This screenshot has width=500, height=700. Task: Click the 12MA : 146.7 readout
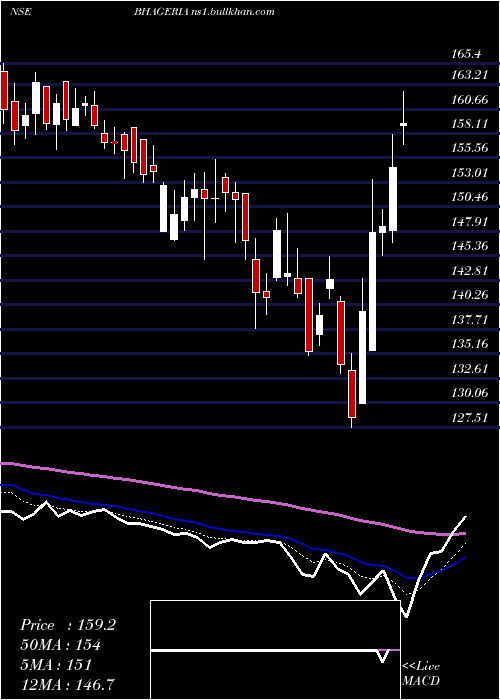67,684
